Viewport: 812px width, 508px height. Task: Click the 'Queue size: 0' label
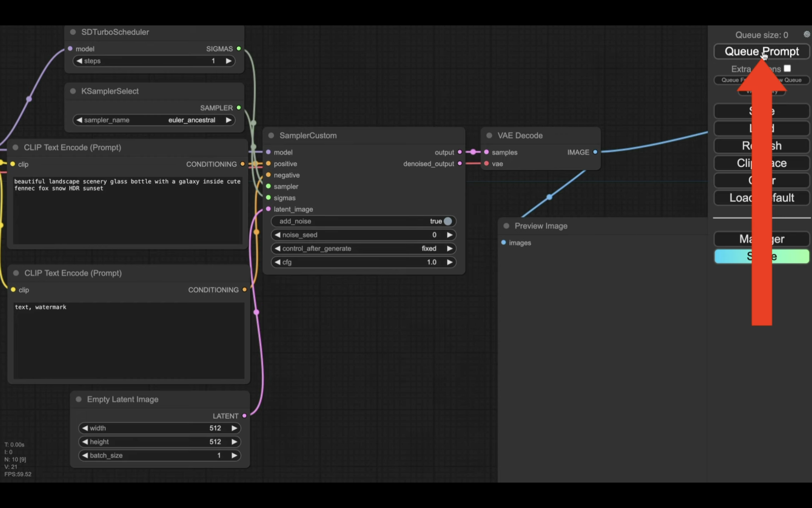(x=762, y=35)
